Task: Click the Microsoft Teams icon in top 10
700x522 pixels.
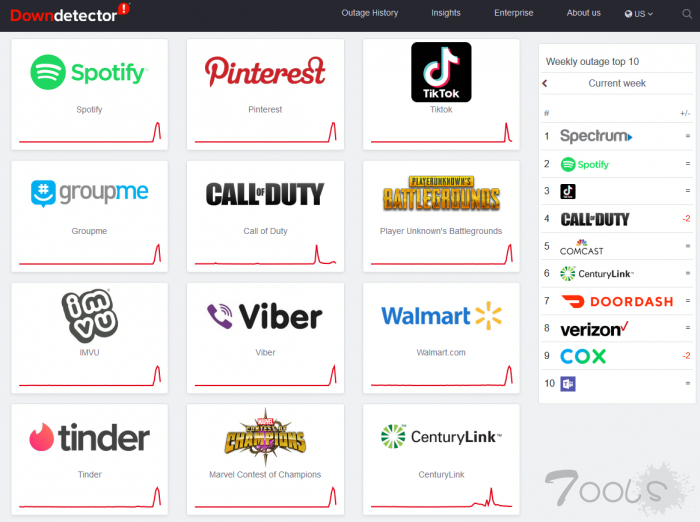Action: pyautogui.click(x=568, y=384)
